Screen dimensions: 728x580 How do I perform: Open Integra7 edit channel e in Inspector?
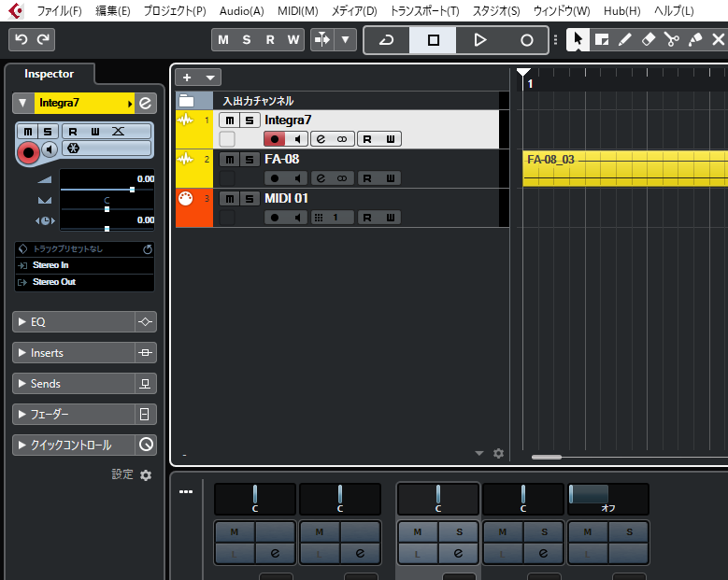tap(146, 103)
